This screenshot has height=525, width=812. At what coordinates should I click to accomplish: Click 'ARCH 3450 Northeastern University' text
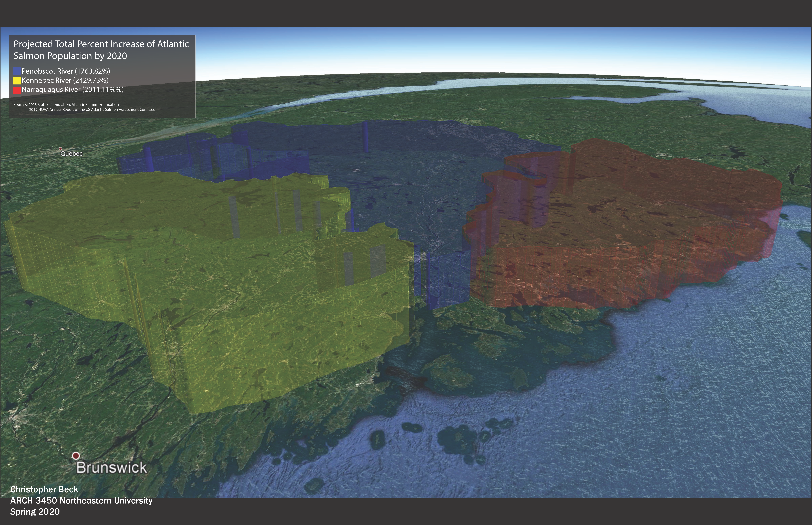tap(81, 500)
